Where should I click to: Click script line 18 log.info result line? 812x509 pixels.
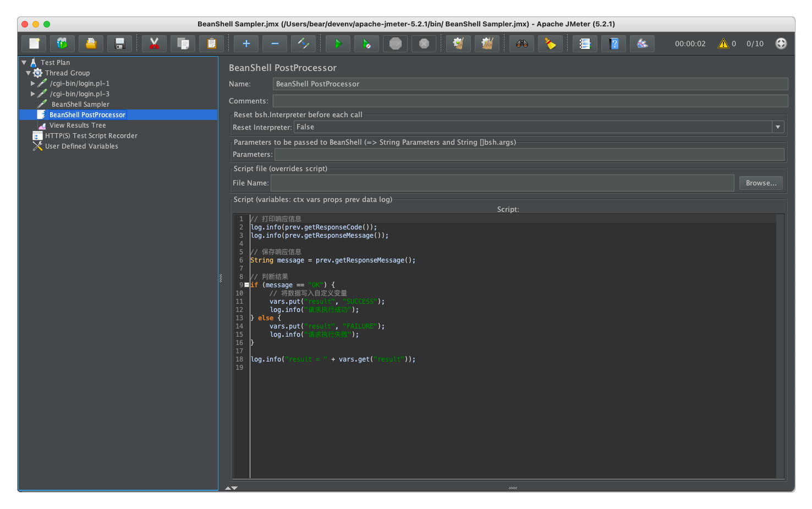tap(333, 359)
